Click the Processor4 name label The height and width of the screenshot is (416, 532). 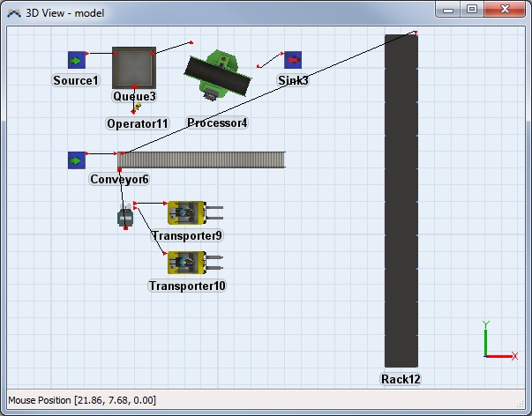click(x=217, y=123)
